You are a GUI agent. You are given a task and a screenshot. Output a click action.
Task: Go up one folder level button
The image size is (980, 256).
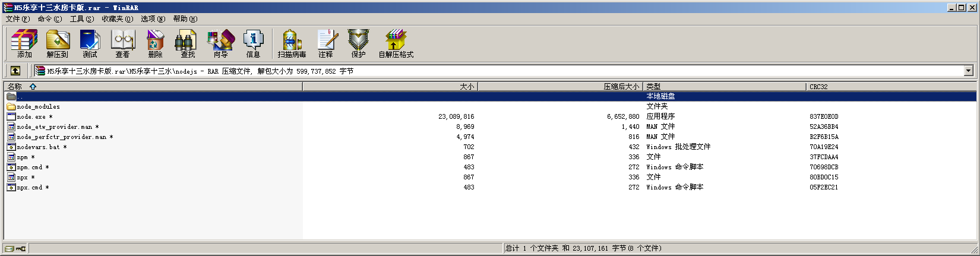tap(15, 71)
